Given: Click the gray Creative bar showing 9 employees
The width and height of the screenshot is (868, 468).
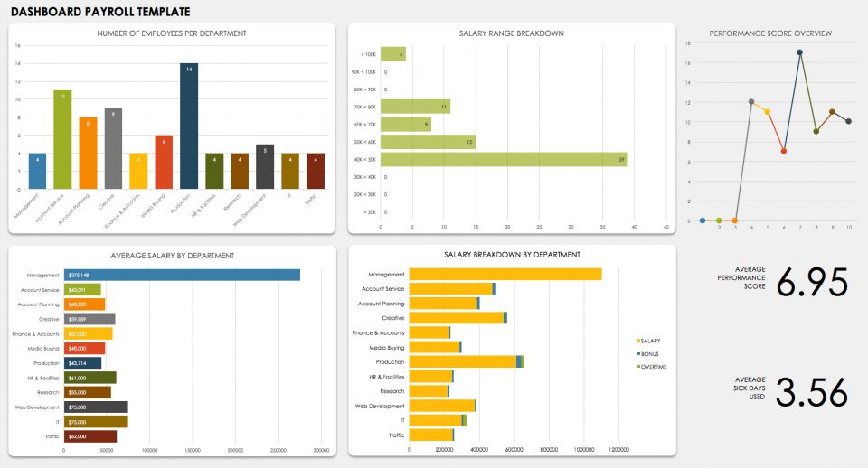Looking at the screenshot, I should tap(113, 149).
